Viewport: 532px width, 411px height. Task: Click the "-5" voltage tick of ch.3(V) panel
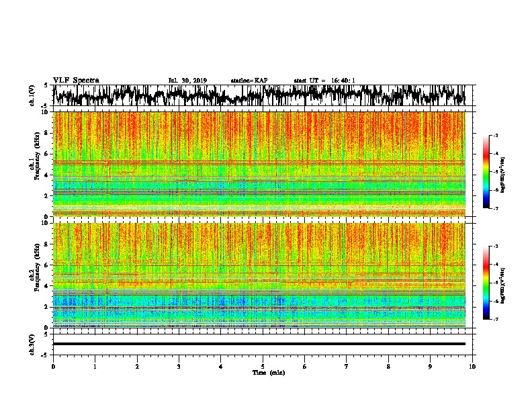click(45, 355)
